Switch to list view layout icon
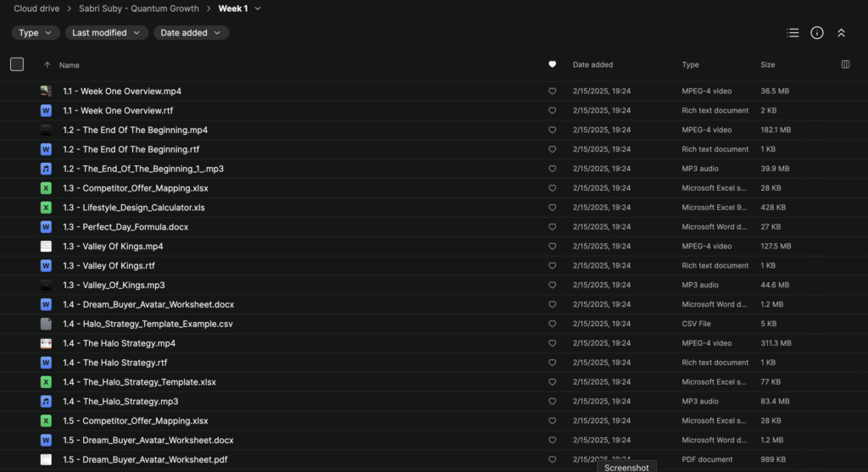 point(793,33)
